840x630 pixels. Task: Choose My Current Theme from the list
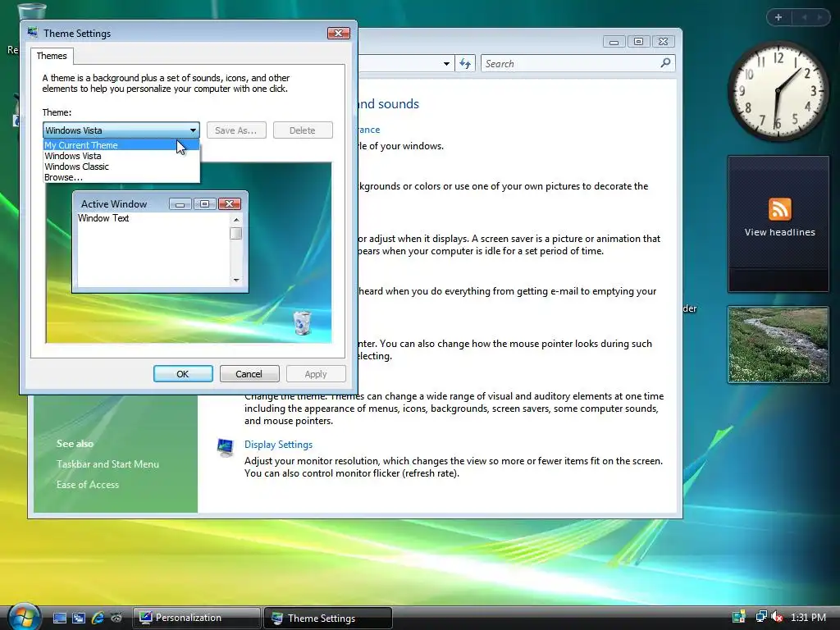121,145
